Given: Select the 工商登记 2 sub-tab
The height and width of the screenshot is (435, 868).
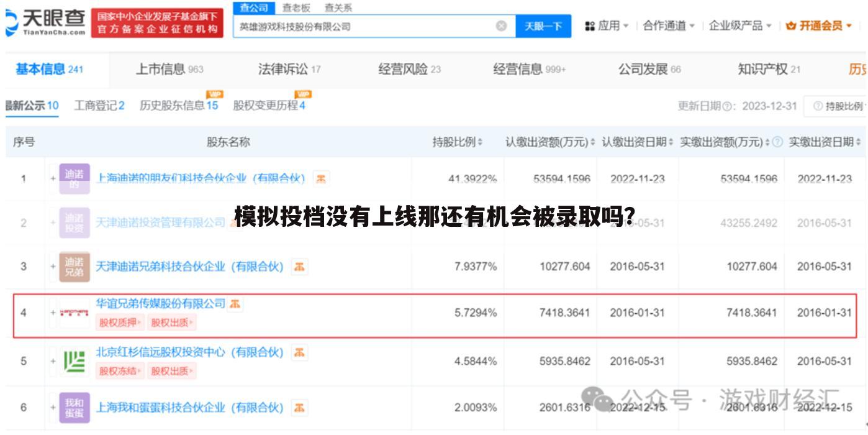Looking at the screenshot, I should 99,106.
